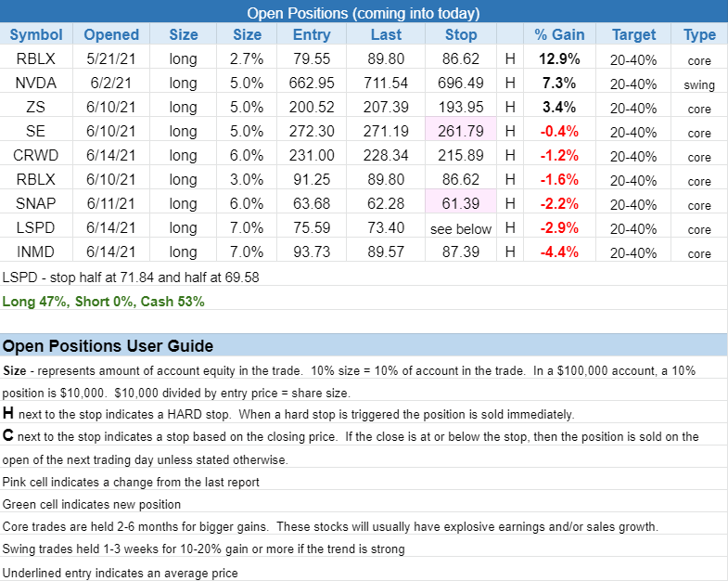Click the 7.3% gain cell
Viewport: 728px width, 581px height.
[559, 83]
